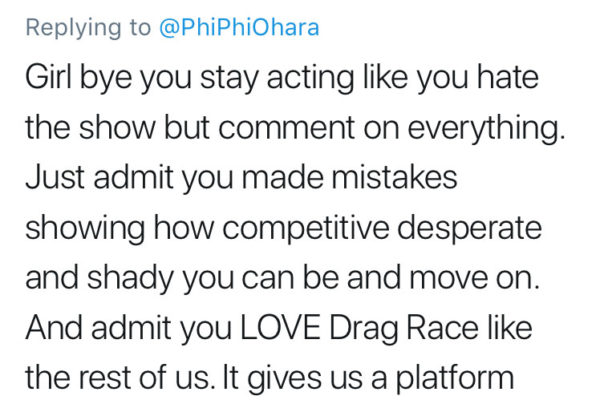Click the word 'mistakes' in tweet body

(x=395, y=177)
